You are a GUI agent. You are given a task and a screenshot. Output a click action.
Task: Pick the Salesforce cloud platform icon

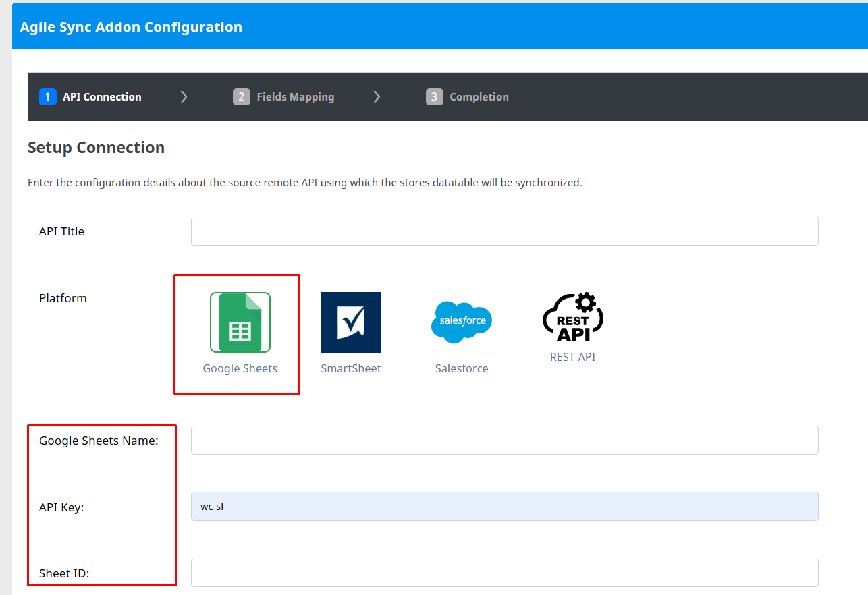(x=462, y=322)
